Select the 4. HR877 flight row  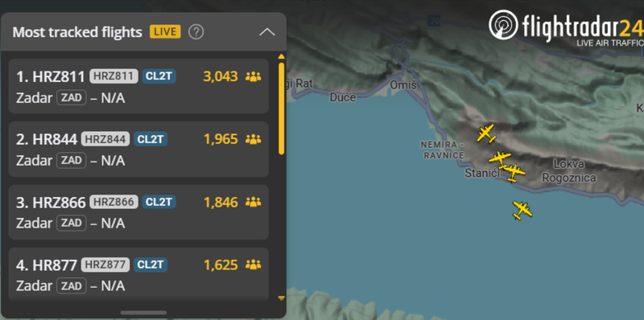(138, 274)
